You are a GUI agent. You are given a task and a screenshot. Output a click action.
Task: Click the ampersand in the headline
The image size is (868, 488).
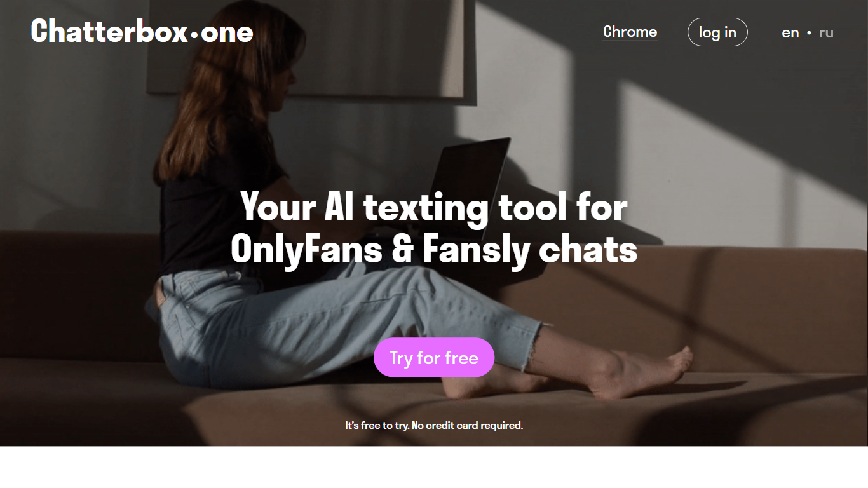(402, 250)
